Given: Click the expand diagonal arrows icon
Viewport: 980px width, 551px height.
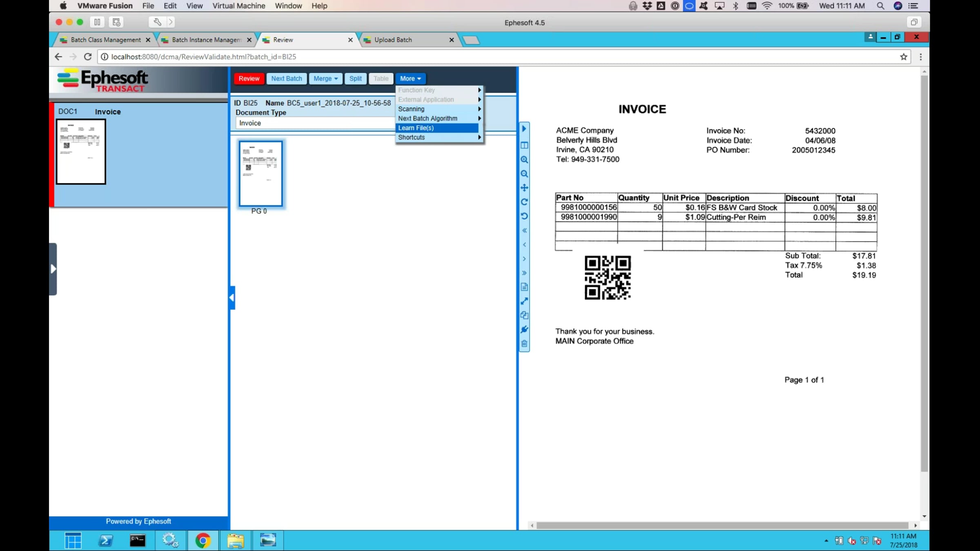Looking at the screenshot, I should pyautogui.click(x=524, y=301).
